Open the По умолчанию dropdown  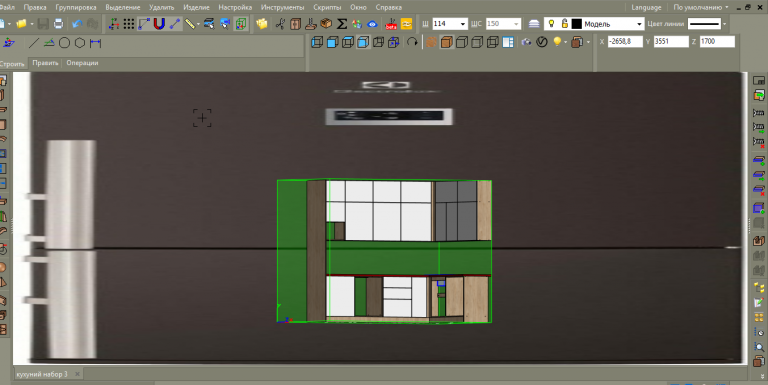pos(701,7)
